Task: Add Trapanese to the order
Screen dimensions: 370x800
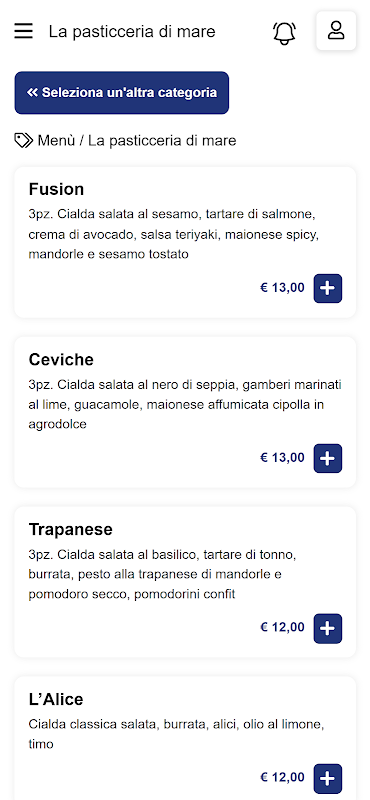Action: point(328,628)
